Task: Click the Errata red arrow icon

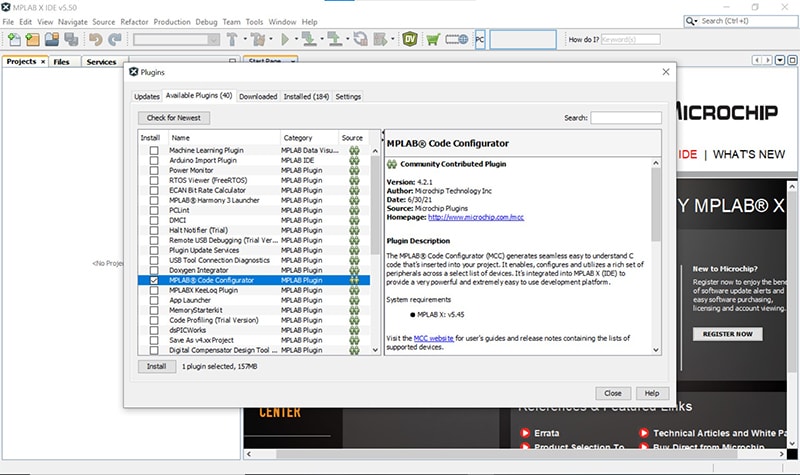Action: 525,433
